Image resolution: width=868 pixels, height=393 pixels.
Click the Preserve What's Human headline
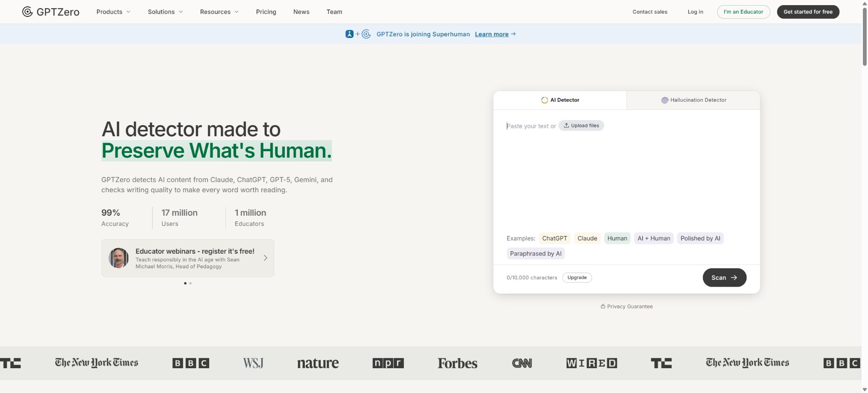pyautogui.click(x=216, y=151)
